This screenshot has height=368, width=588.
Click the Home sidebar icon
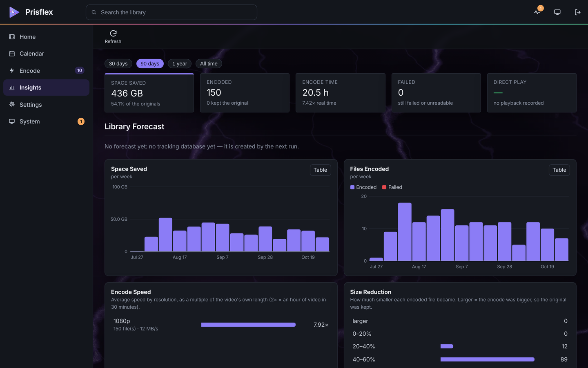(12, 37)
